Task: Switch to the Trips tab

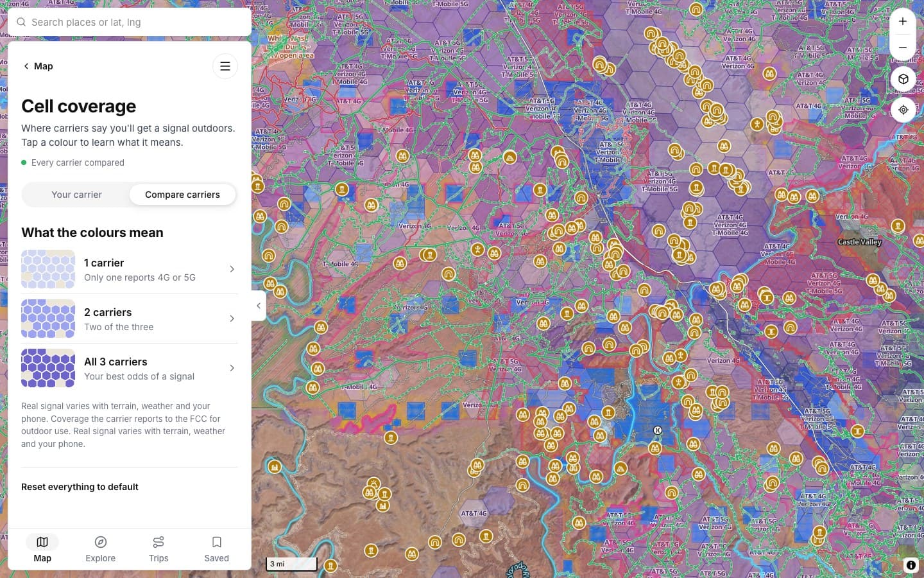Action: click(158, 549)
